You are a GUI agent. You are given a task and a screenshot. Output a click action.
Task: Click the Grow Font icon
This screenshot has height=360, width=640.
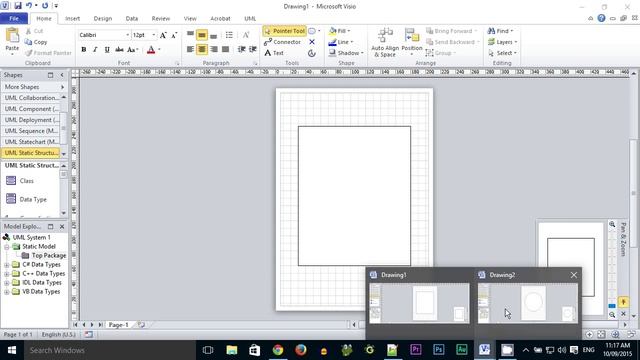tap(163, 36)
